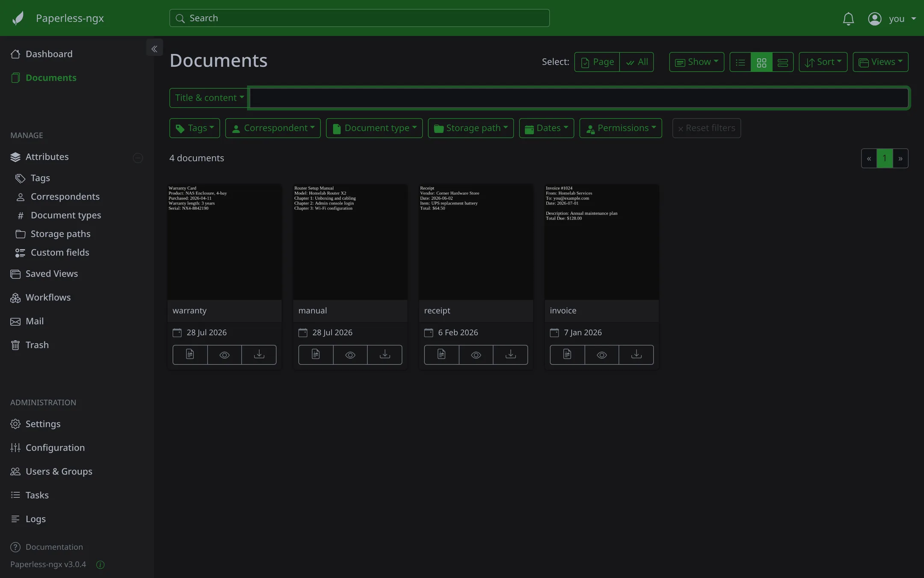924x578 pixels.
Task: Switch to list (table) view icon
Action: click(x=740, y=63)
